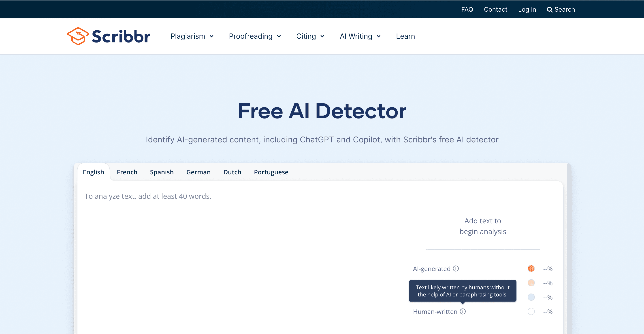Screen dimensions: 644x334
Task: Click the light peach color dot
Action: (x=531, y=283)
